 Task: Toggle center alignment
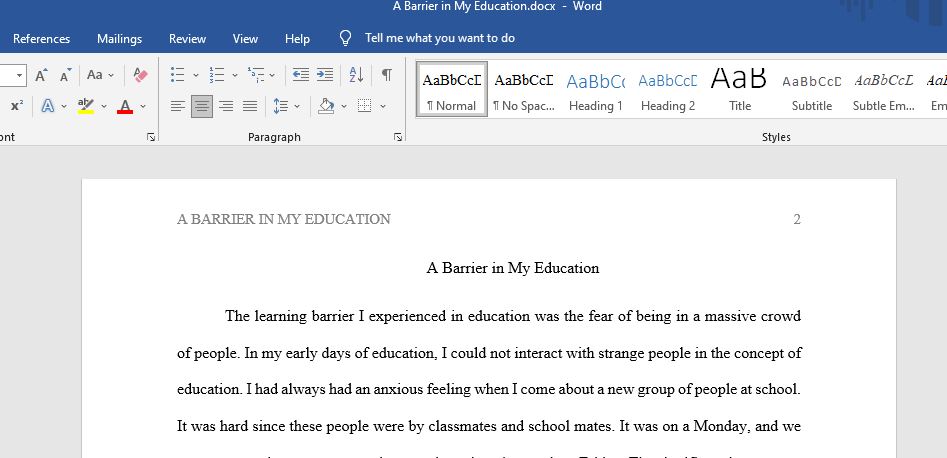coord(202,106)
